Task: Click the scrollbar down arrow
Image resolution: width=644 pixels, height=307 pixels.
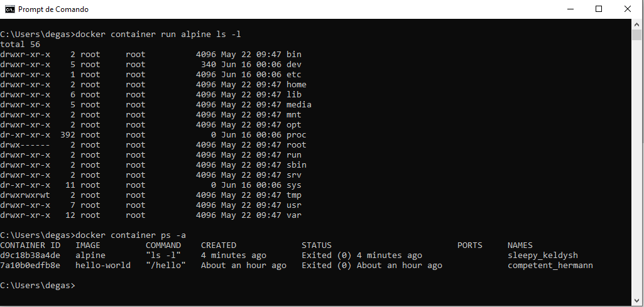Action: click(x=636, y=299)
